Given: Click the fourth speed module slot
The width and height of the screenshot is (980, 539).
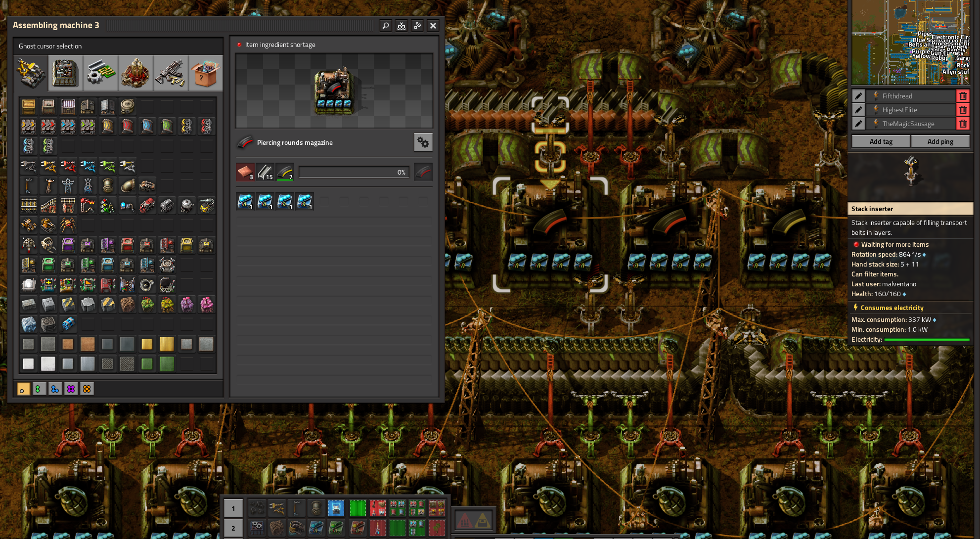Looking at the screenshot, I should (305, 201).
